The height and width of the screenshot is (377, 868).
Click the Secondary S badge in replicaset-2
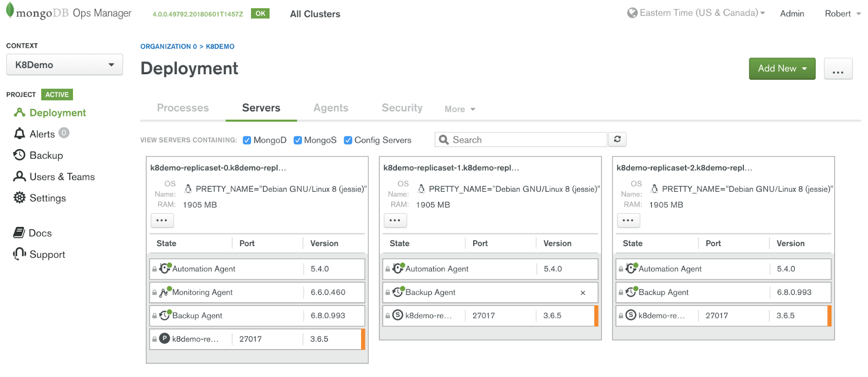[x=631, y=315]
